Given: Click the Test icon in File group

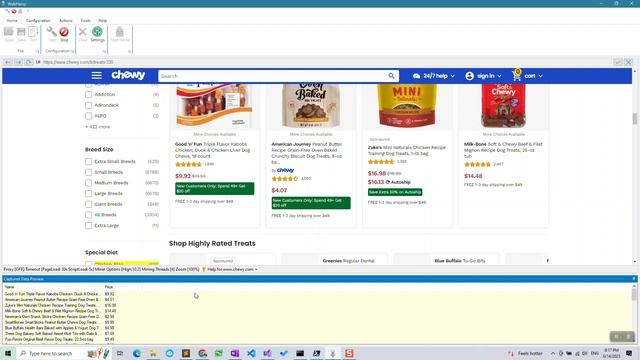Looking at the screenshot, I should [33, 32].
